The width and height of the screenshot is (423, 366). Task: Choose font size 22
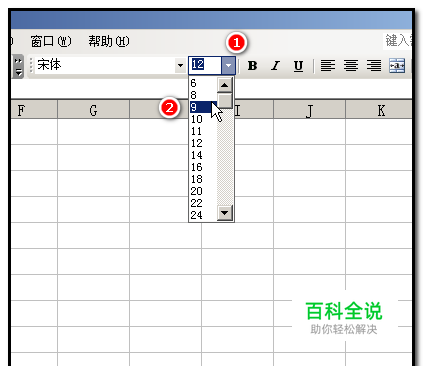pos(203,203)
